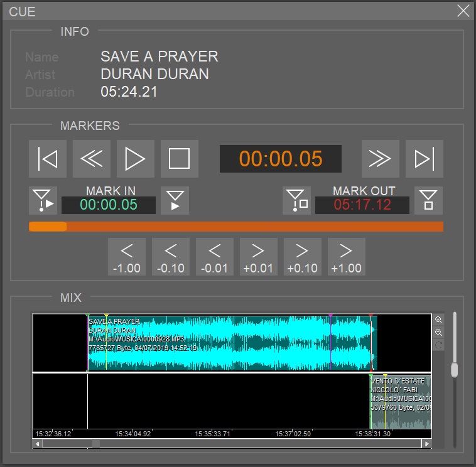Nudge the position back by 0.10
Image resolution: width=476 pixels, height=467 pixels.
pyautogui.click(x=171, y=257)
